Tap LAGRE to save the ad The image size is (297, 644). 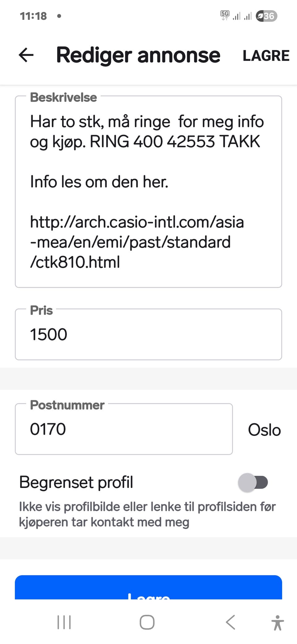(x=266, y=56)
